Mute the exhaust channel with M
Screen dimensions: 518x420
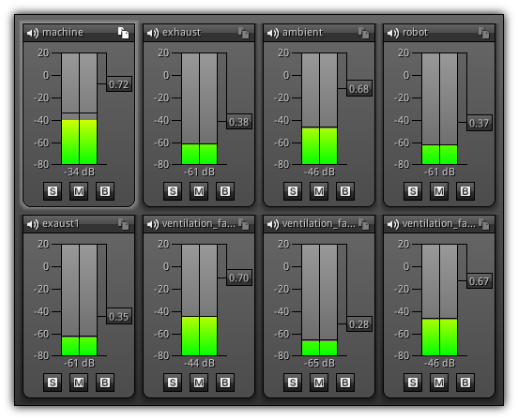(199, 191)
